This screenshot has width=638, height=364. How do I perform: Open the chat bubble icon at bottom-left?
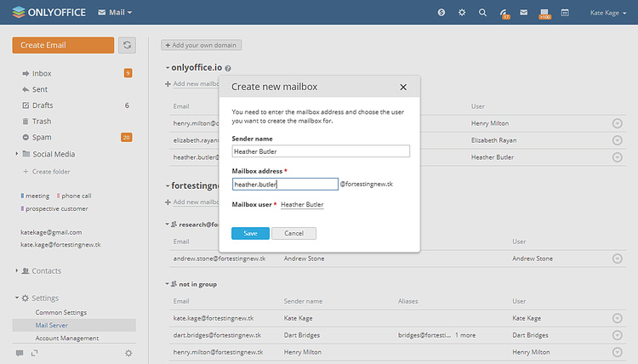20,352
